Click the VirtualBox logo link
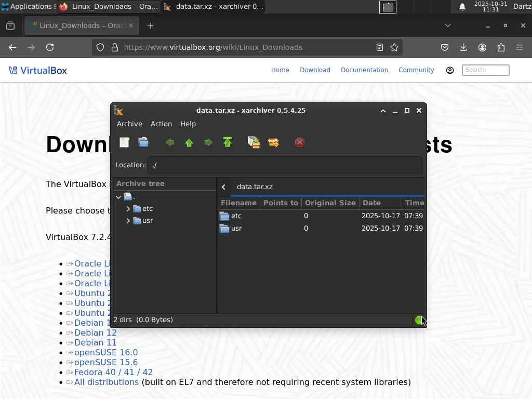Image resolution: width=532 pixels, height=399 pixels. pos(37,71)
